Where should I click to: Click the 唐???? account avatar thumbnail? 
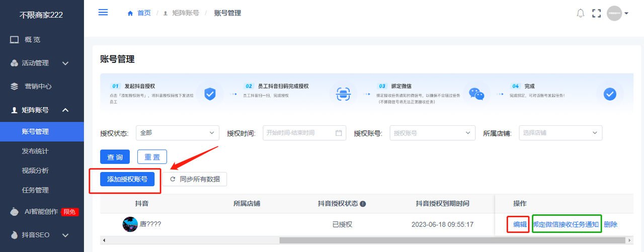[130, 224]
